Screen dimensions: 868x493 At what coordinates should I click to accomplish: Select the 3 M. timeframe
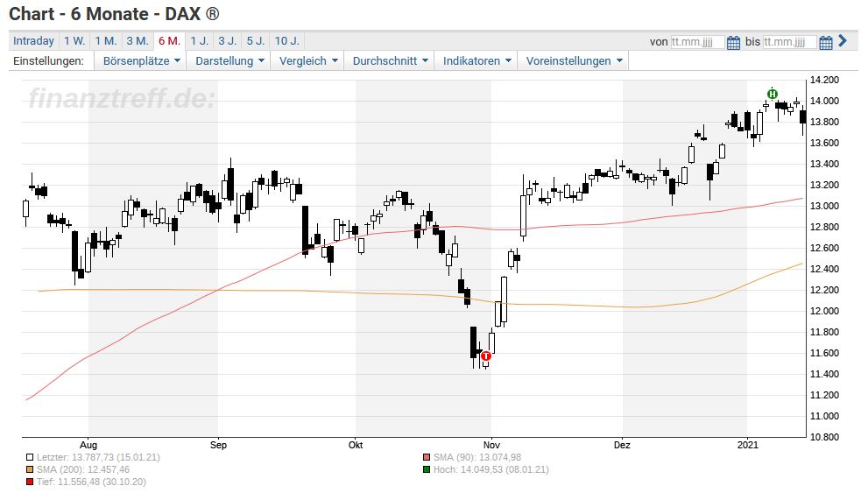pyautogui.click(x=138, y=41)
